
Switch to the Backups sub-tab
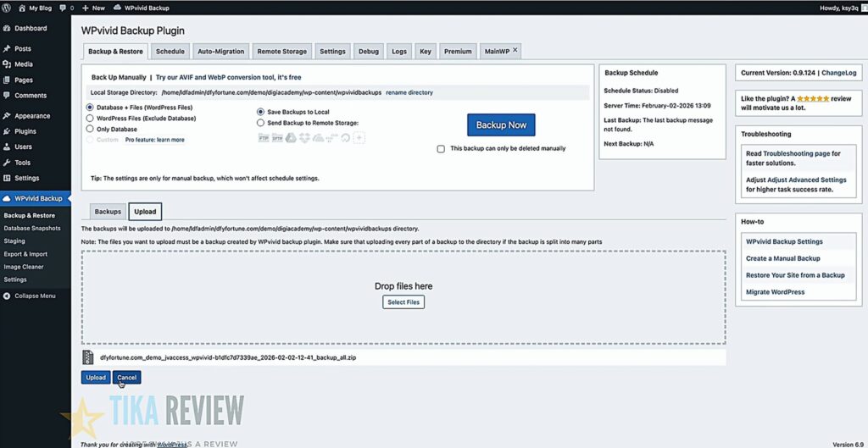[x=108, y=212]
